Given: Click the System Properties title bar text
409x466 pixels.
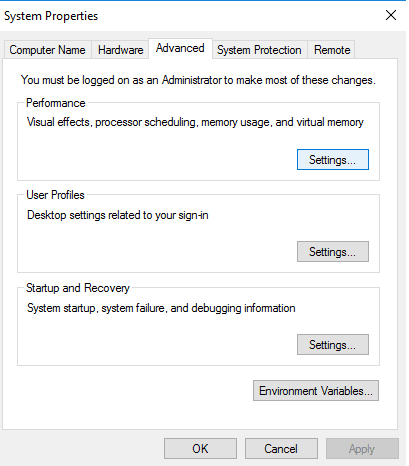Looking at the screenshot, I should tap(51, 16).
